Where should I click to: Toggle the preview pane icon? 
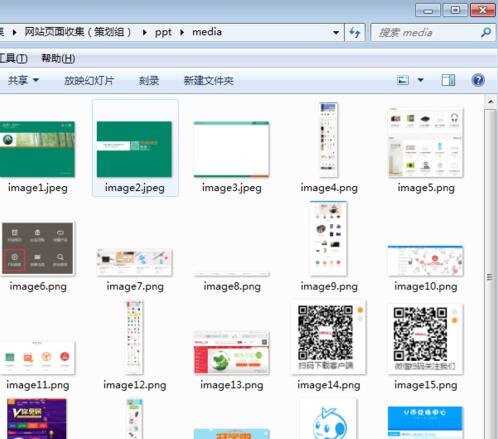[448, 80]
